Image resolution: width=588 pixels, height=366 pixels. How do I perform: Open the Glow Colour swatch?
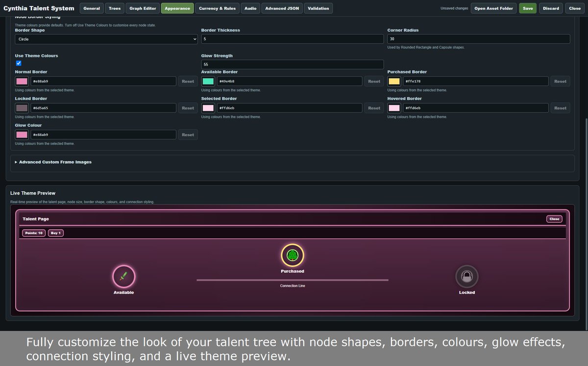click(22, 134)
